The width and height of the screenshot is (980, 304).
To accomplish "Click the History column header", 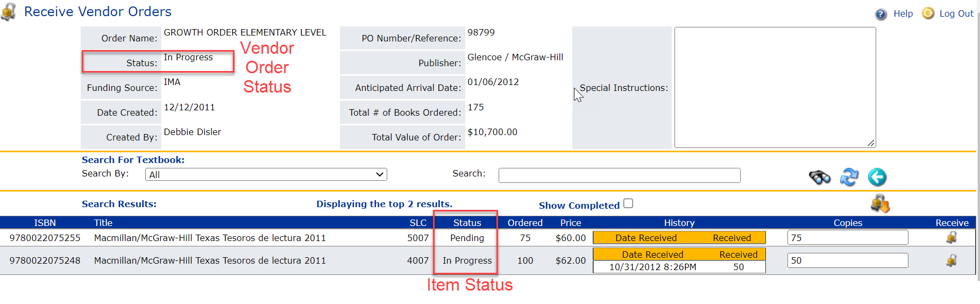I will pyautogui.click(x=679, y=223).
